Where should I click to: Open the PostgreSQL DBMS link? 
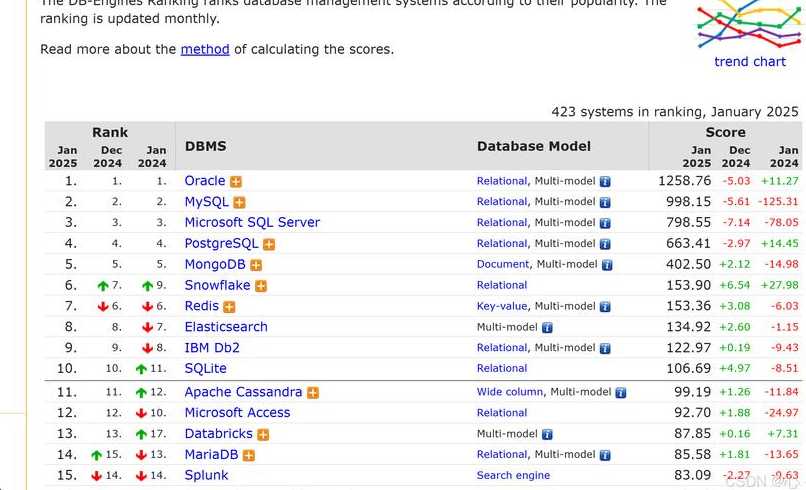point(221,244)
